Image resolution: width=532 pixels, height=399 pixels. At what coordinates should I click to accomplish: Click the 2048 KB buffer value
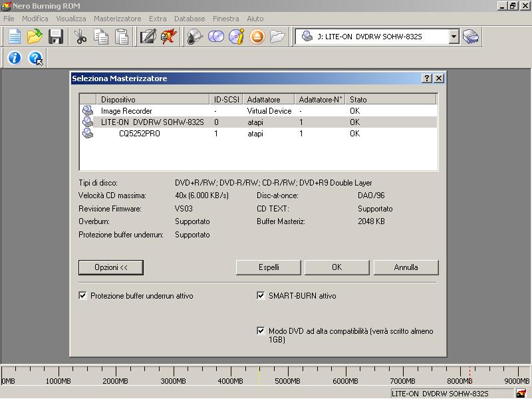click(371, 221)
